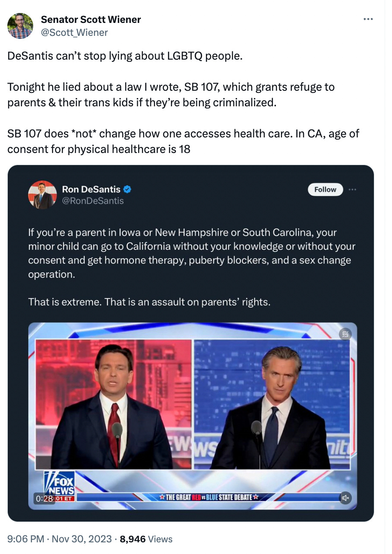The image size is (392, 554).
Task: Unmute the video with the speaker icon
Action: click(345, 498)
